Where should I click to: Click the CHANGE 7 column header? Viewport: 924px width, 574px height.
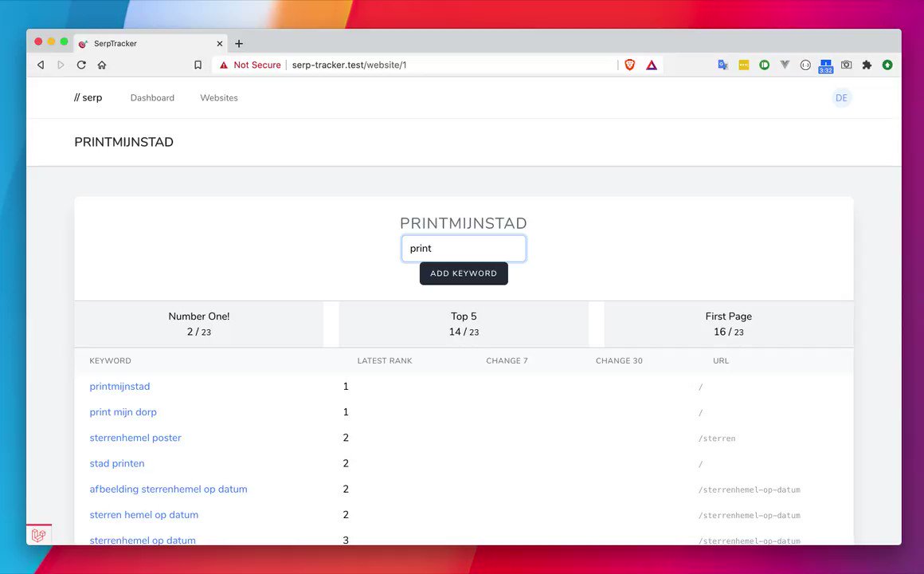point(507,360)
